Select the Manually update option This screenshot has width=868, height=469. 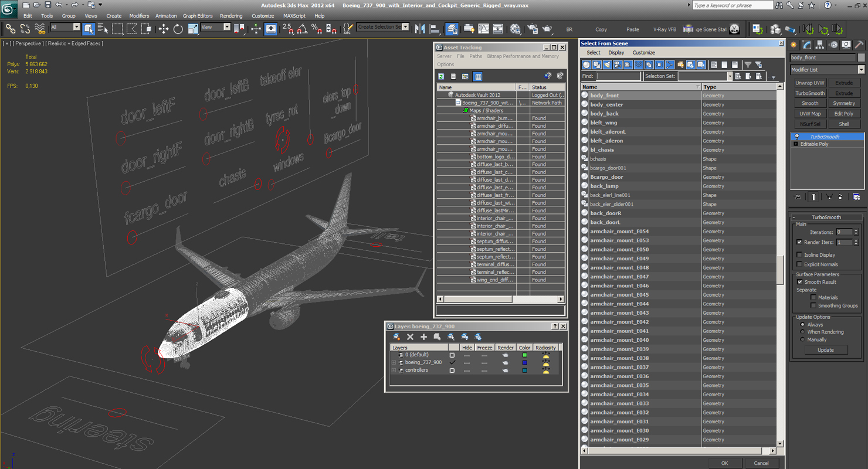point(802,339)
